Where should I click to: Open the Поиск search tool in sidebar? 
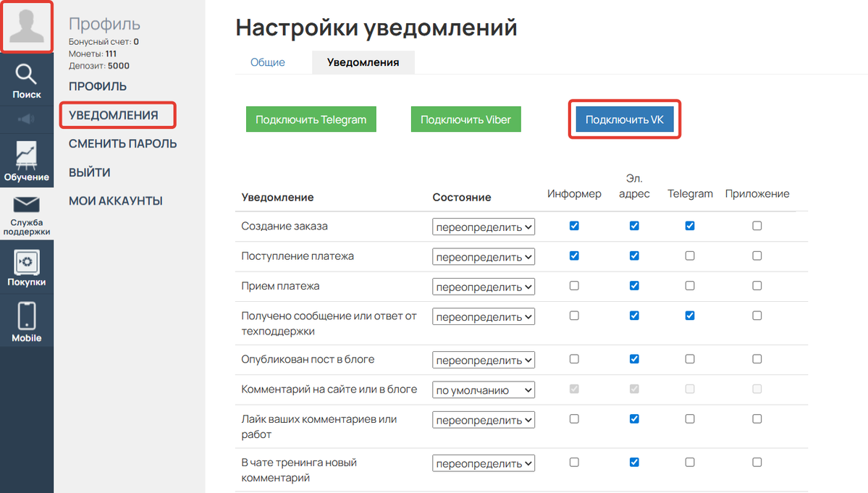coord(27,80)
